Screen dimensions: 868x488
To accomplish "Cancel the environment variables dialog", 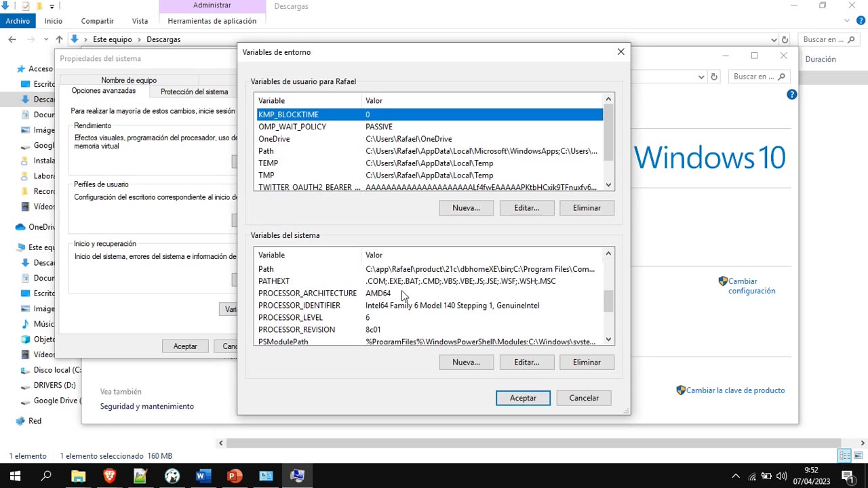I will [x=584, y=398].
